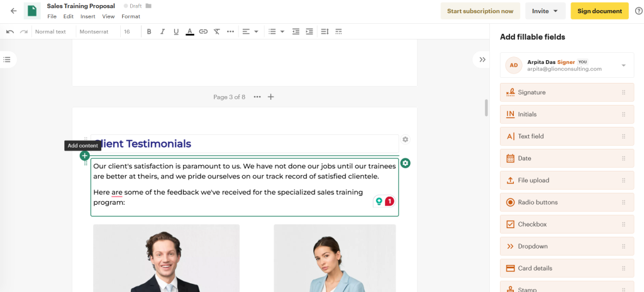Select the Date fillable field

click(567, 158)
